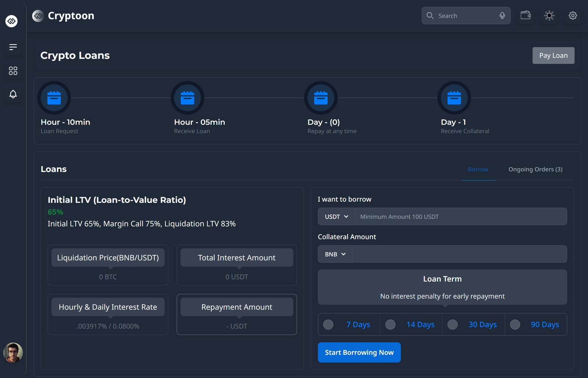Image resolution: width=588 pixels, height=378 pixels.
Task: Click the Pay Loan button
Action: point(553,55)
